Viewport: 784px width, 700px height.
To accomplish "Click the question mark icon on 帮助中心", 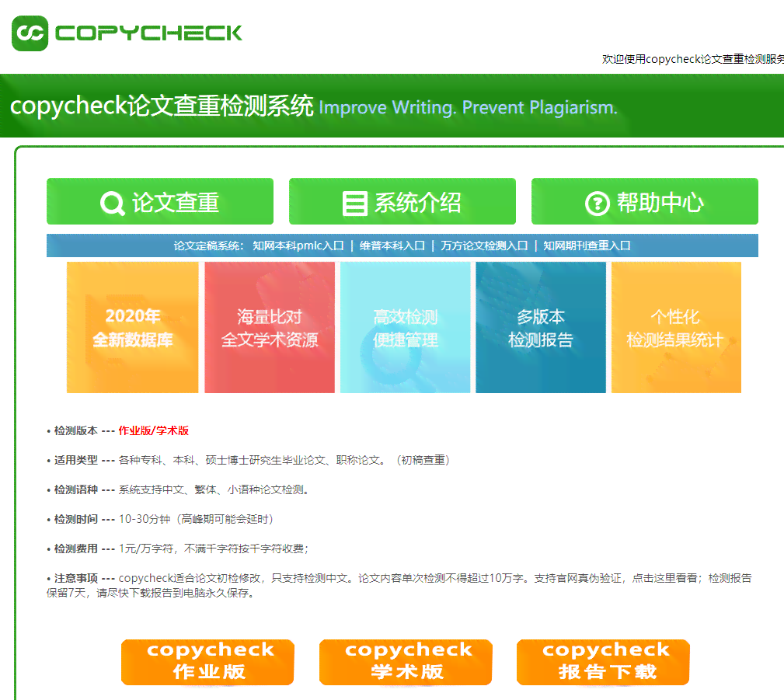I will tap(598, 204).
